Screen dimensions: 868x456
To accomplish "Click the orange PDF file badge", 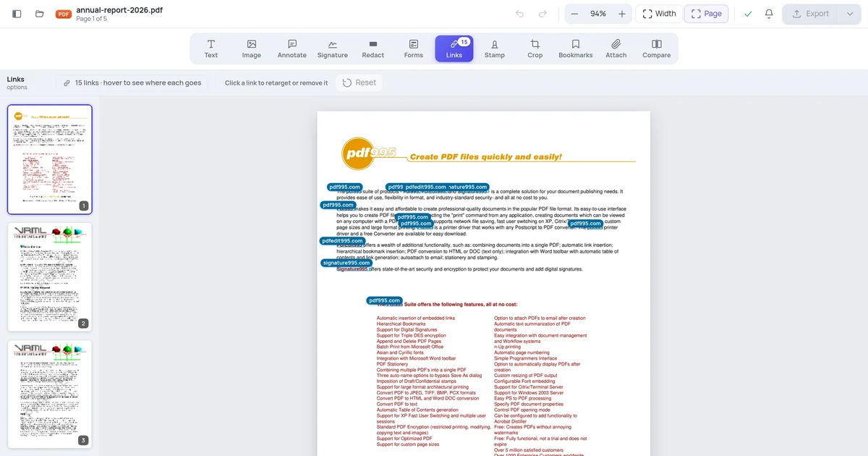I will click(x=64, y=14).
